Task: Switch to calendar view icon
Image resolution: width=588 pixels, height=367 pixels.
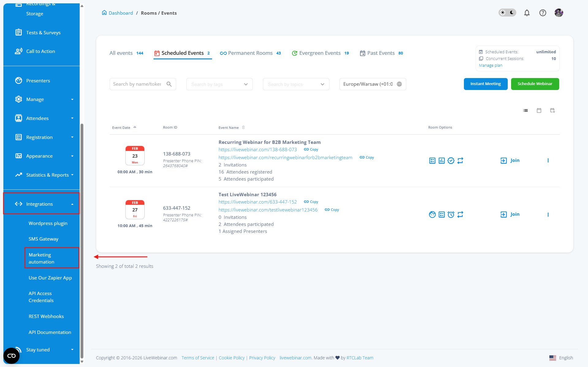Action: 539,110
